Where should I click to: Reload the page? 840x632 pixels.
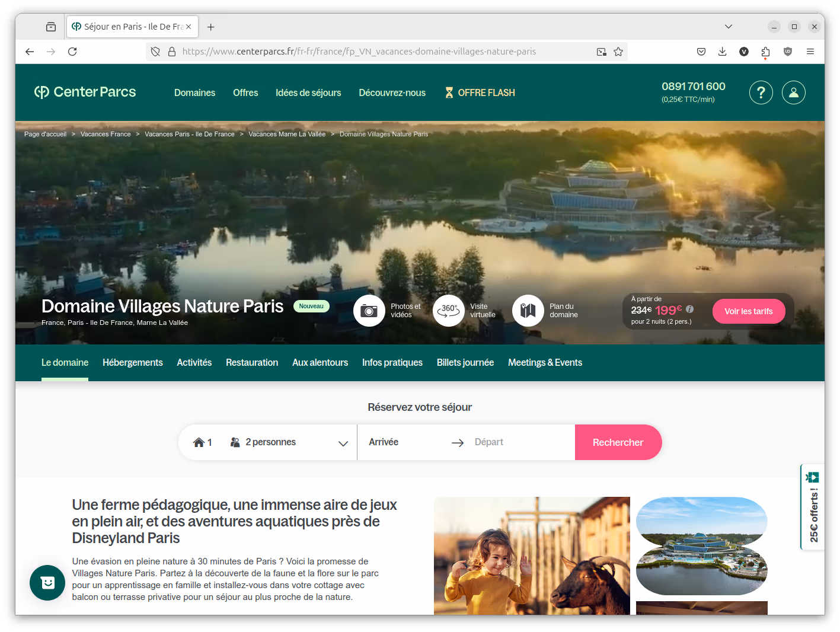[x=72, y=52]
